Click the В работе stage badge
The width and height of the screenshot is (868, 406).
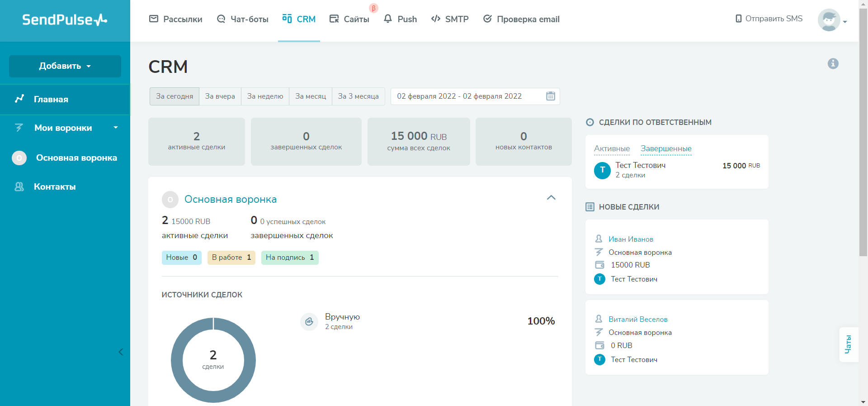(x=231, y=258)
